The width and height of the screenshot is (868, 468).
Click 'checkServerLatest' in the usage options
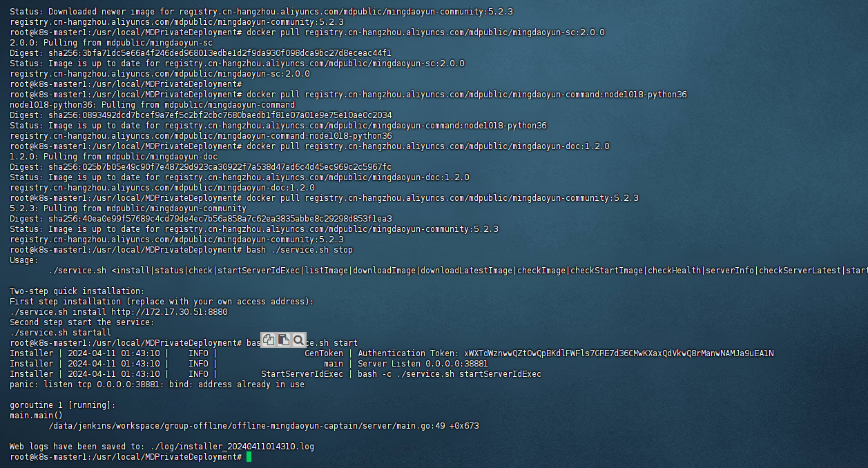[x=800, y=271]
